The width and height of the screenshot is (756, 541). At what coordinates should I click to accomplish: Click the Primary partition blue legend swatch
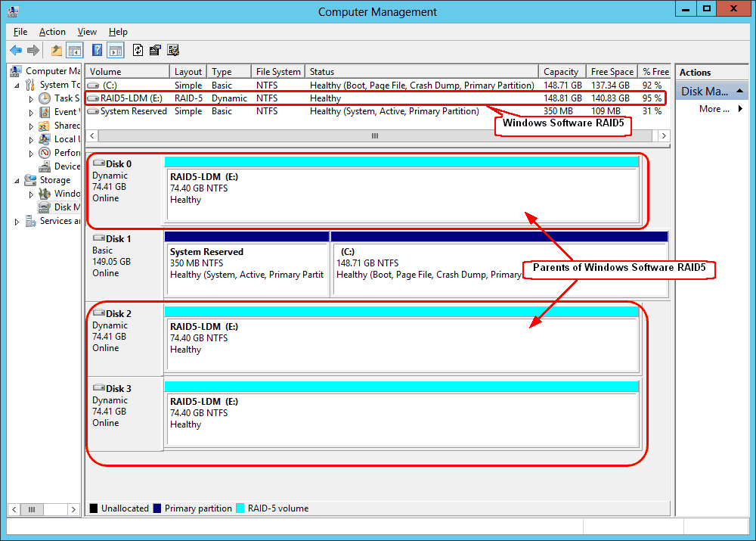click(x=157, y=508)
